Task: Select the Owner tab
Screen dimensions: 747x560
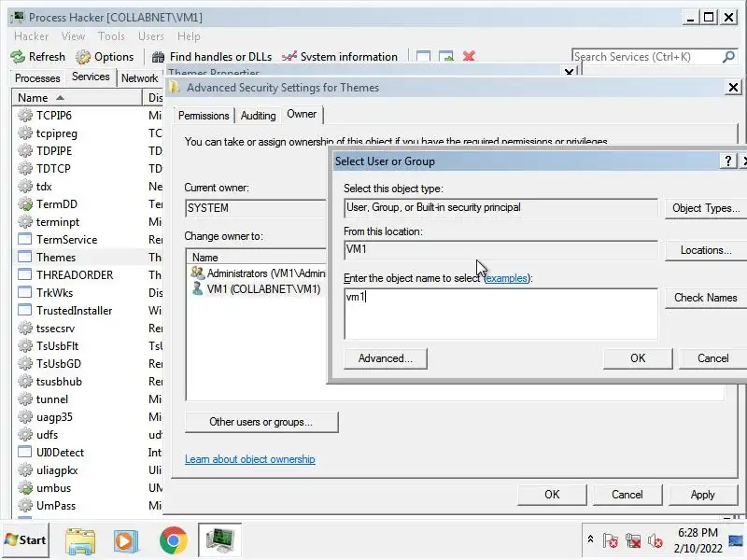Action: 302,114
